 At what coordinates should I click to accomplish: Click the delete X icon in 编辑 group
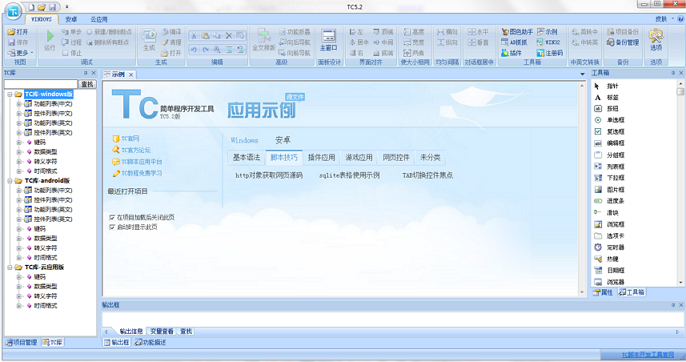[228, 36]
